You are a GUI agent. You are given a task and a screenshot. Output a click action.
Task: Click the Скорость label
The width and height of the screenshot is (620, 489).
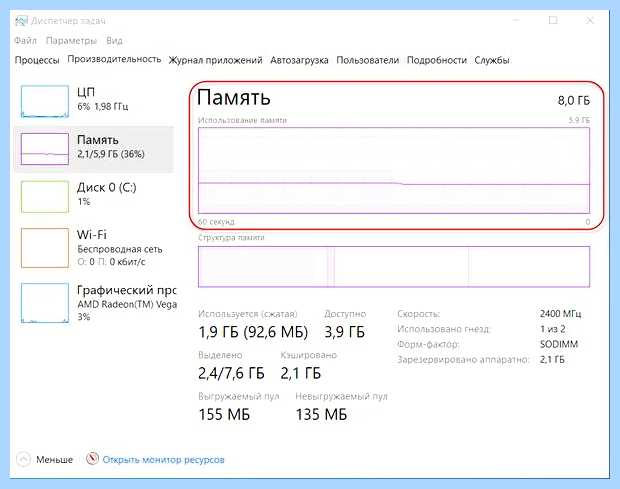coord(418,314)
